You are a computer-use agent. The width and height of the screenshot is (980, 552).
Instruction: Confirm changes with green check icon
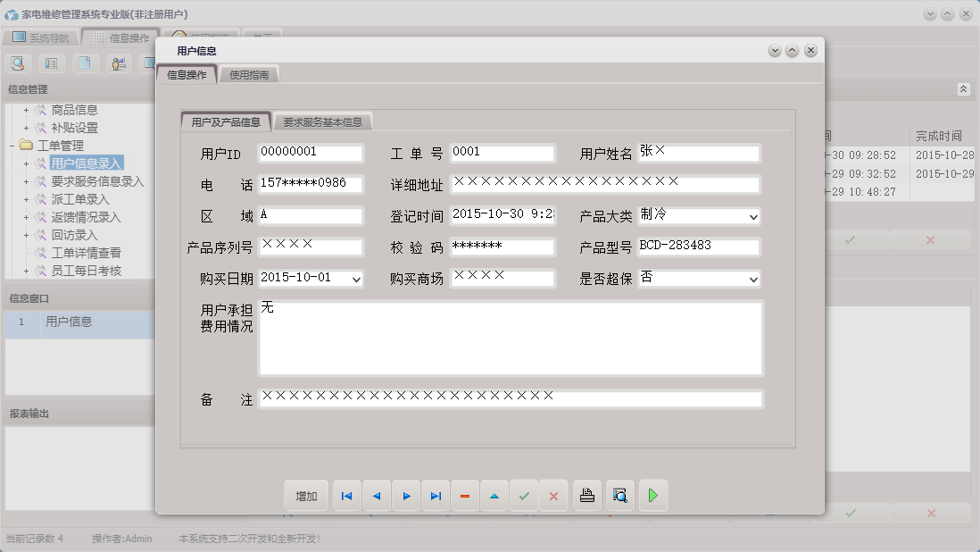(524, 495)
